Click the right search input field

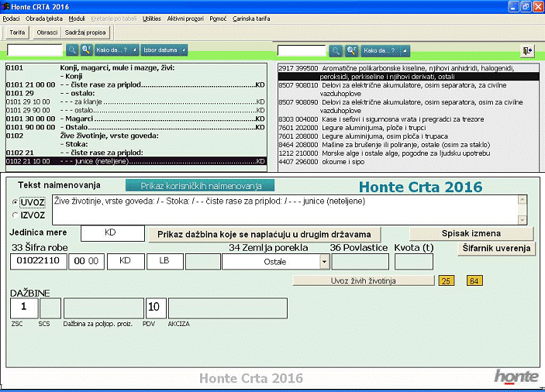point(302,51)
